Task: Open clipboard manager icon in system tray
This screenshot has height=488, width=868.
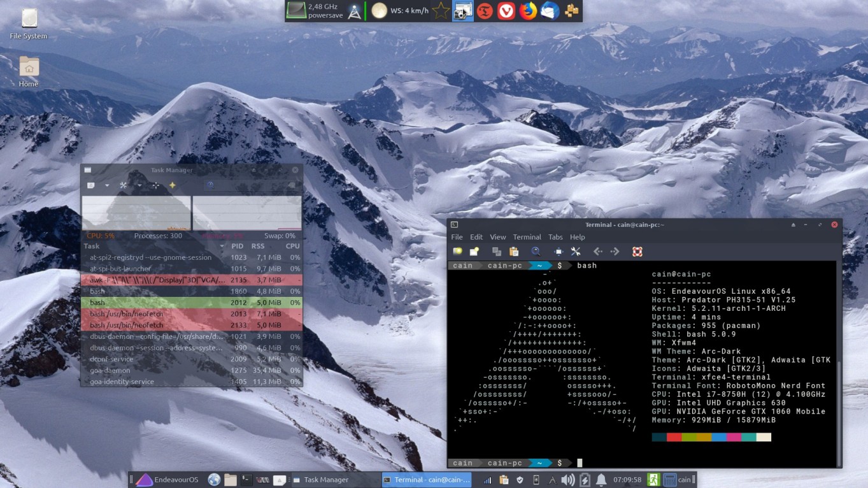Action: [504, 480]
